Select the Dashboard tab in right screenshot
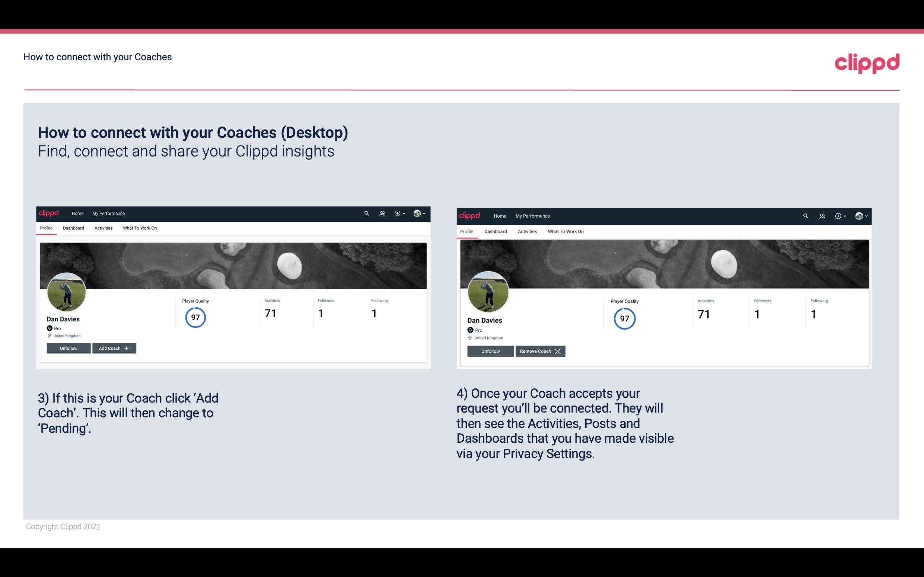The height and width of the screenshot is (577, 924). coord(495,231)
